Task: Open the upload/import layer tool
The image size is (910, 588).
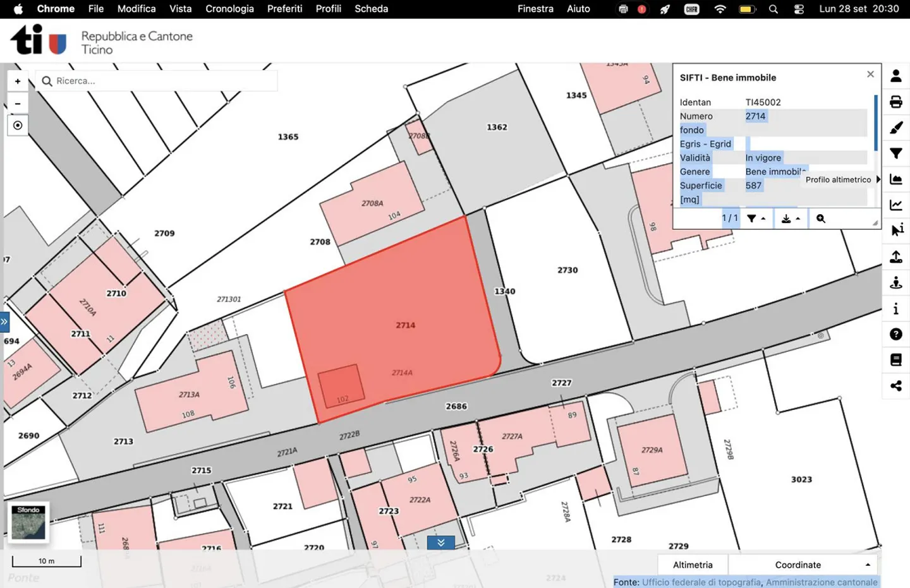Action: (x=895, y=256)
